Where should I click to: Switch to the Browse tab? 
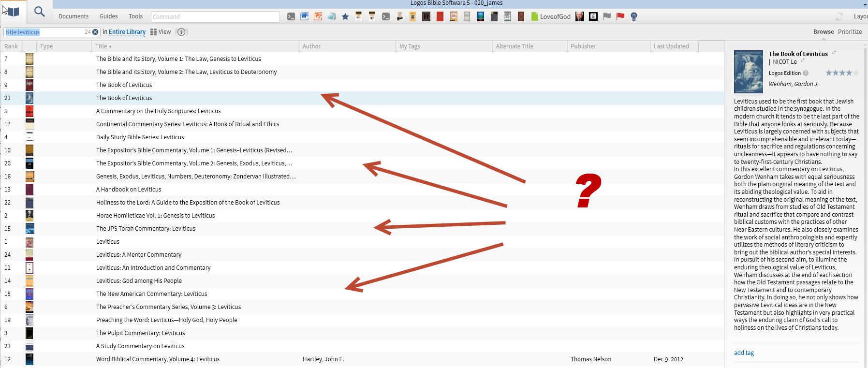(x=824, y=32)
